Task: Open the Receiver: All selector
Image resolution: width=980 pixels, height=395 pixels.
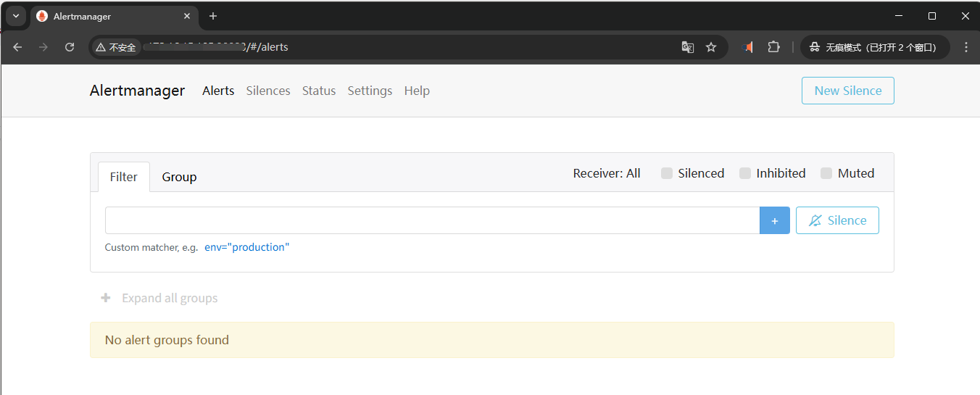Action: 607,173
